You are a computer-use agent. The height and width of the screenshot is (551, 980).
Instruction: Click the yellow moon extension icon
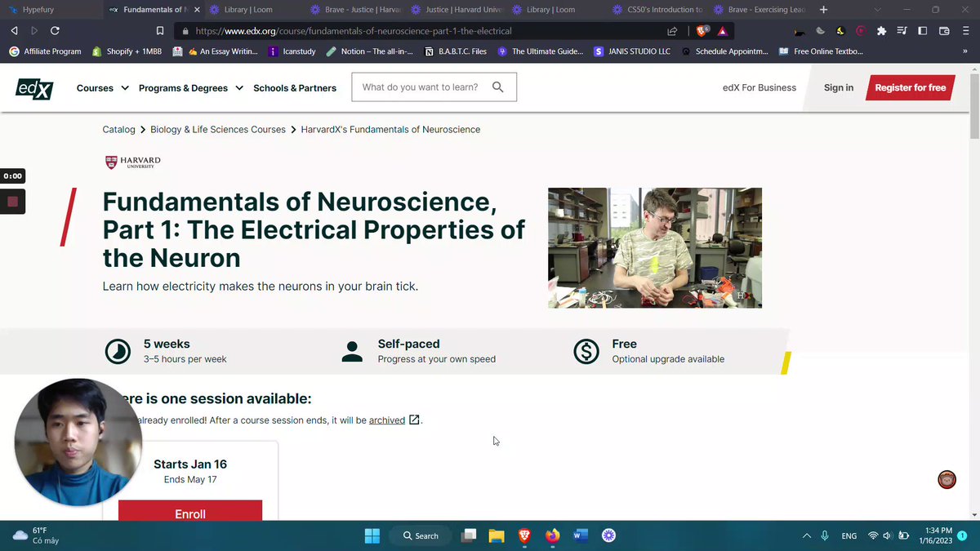pyautogui.click(x=841, y=31)
